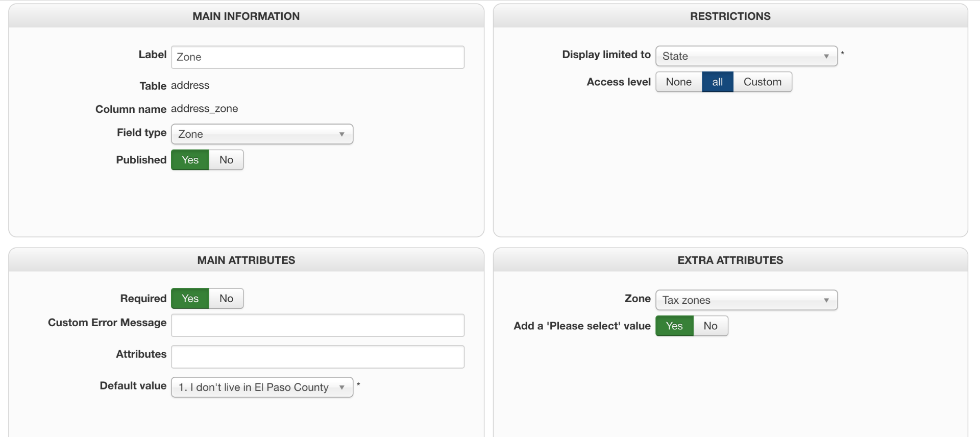Open the Field type dropdown
Viewport: 980px width, 437px height.
262,134
